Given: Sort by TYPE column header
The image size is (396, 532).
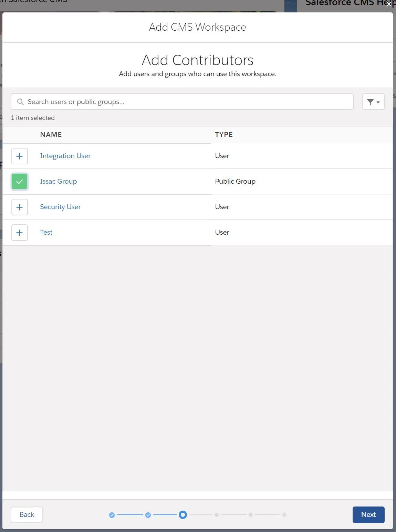Looking at the screenshot, I should (224, 134).
